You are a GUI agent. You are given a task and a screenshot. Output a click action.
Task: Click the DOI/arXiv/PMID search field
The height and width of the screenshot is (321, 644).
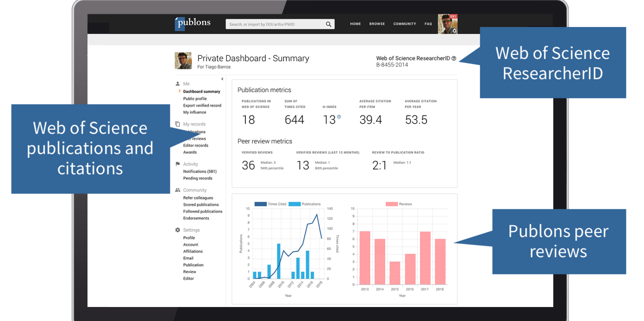[x=275, y=24]
